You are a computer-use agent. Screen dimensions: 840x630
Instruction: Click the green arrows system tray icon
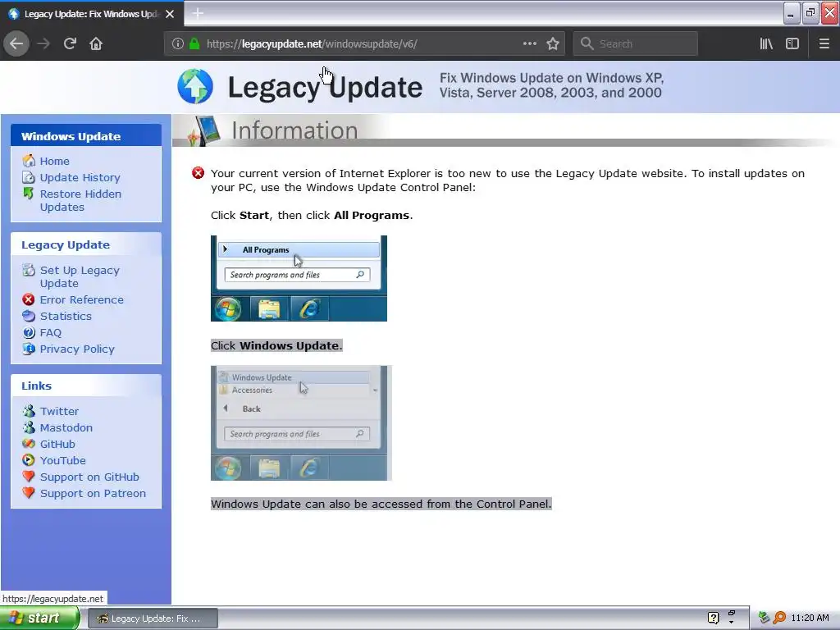(x=764, y=618)
